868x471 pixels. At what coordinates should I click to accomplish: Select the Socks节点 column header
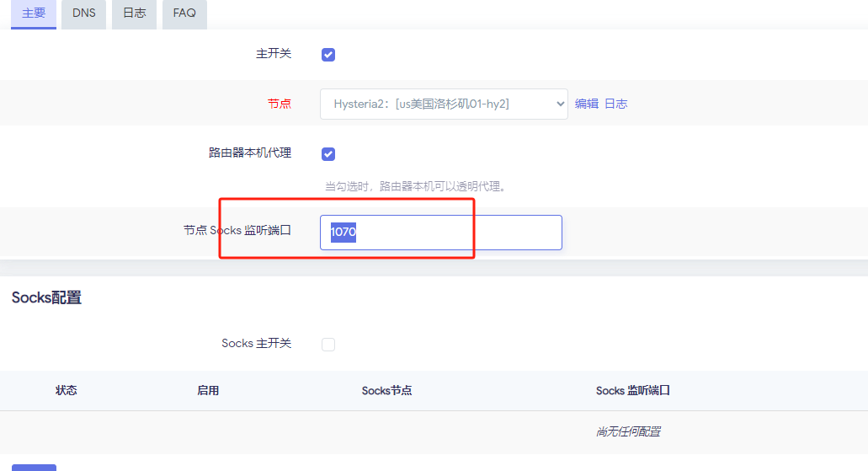[x=386, y=391]
